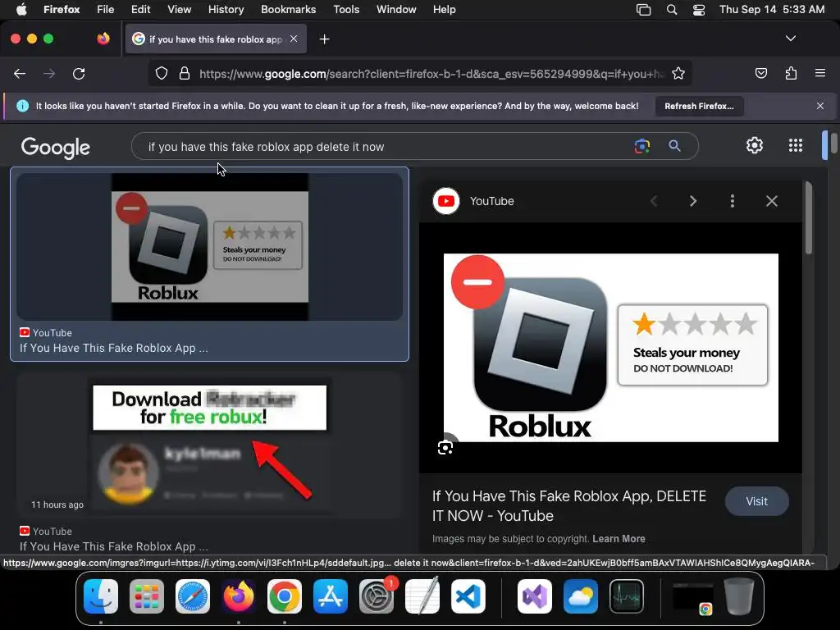
Task: Open Google Chrome in the dock
Action: tap(285, 596)
